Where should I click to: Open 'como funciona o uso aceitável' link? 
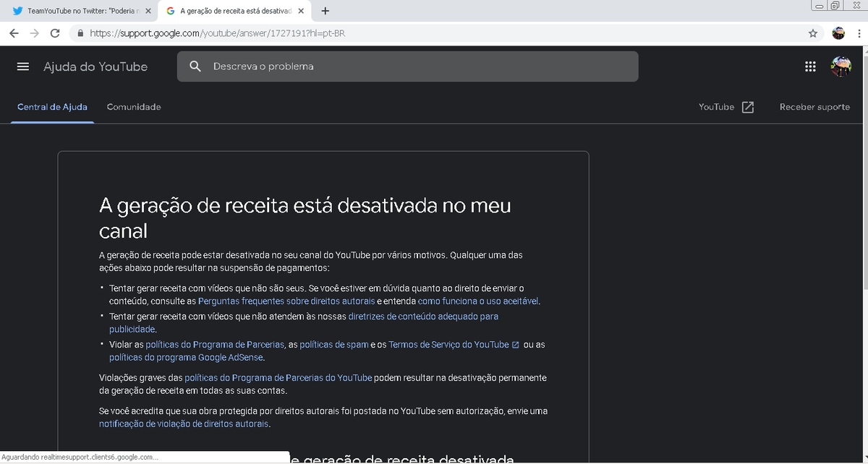(x=478, y=301)
